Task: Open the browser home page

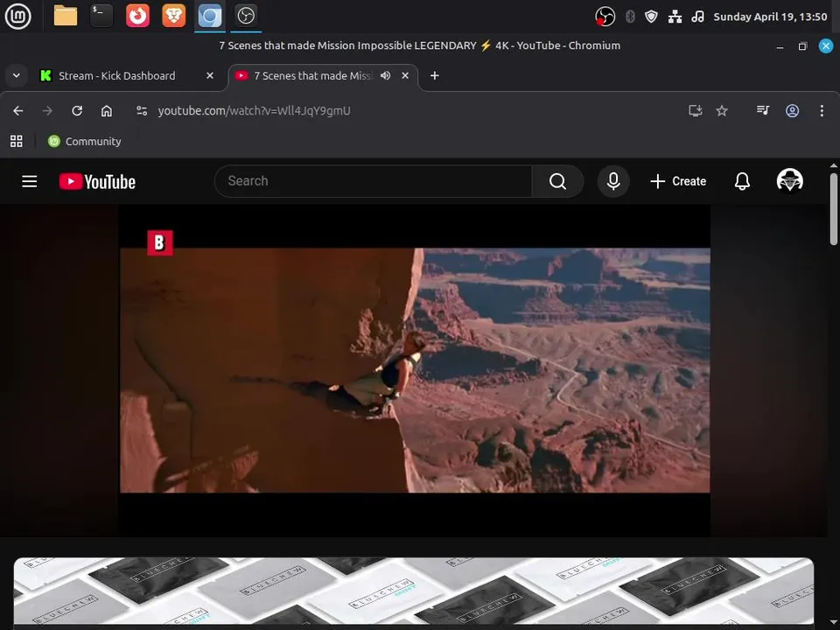Action: tap(107, 111)
